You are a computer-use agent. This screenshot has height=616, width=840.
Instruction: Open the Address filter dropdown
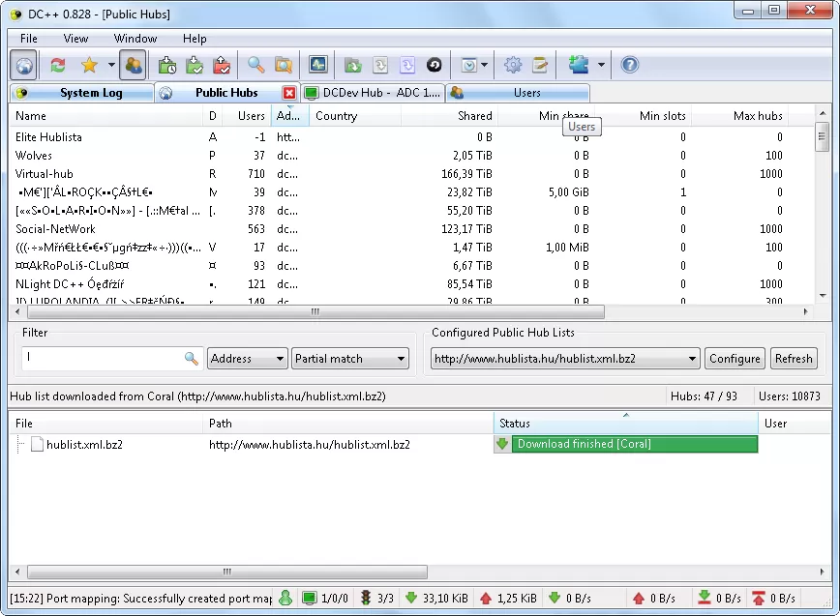click(247, 358)
